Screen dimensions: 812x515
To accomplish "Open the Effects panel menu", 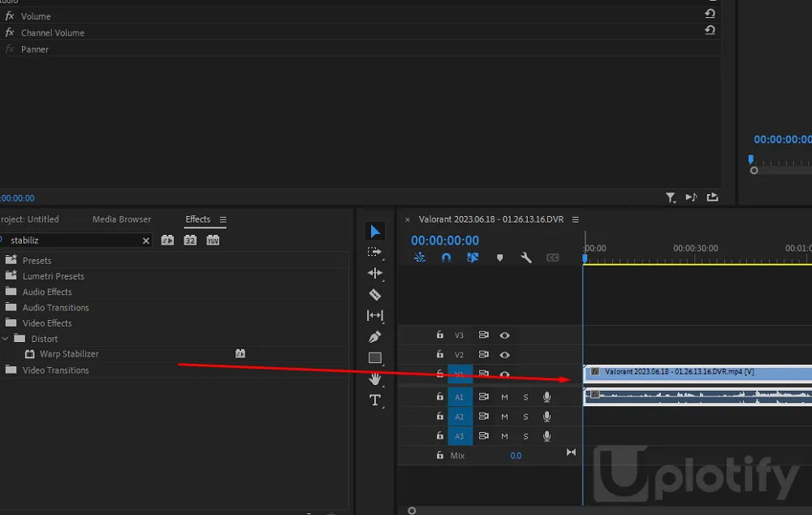I will (223, 219).
